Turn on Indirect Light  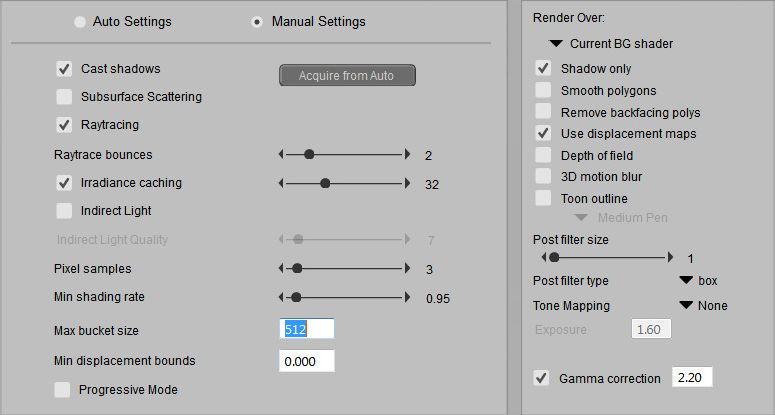tap(64, 211)
